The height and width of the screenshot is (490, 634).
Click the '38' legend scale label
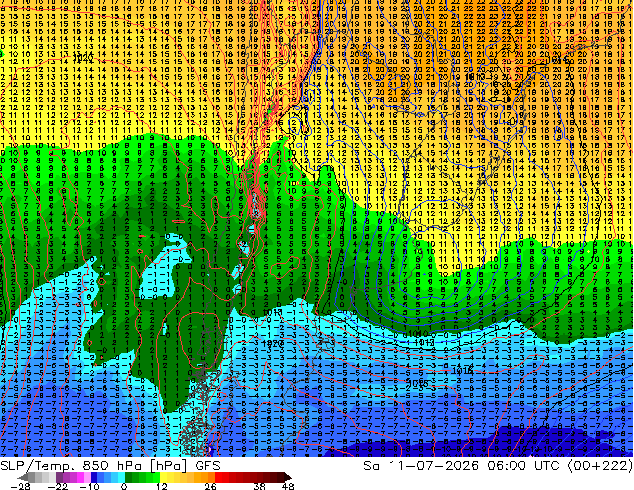point(259,486)
